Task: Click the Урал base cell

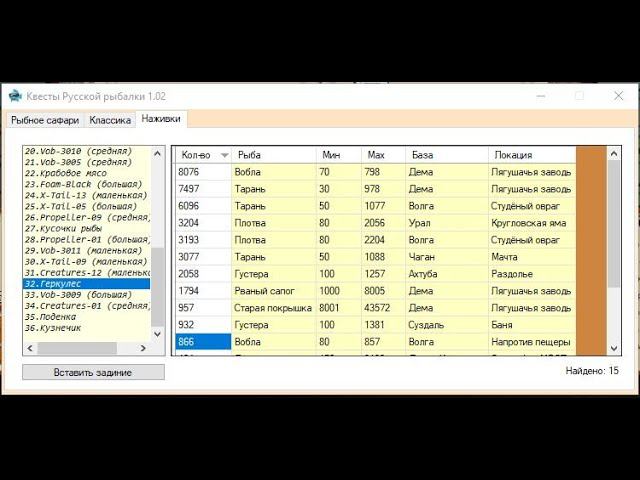Action: pyautogui.click(x=447, y=223)
